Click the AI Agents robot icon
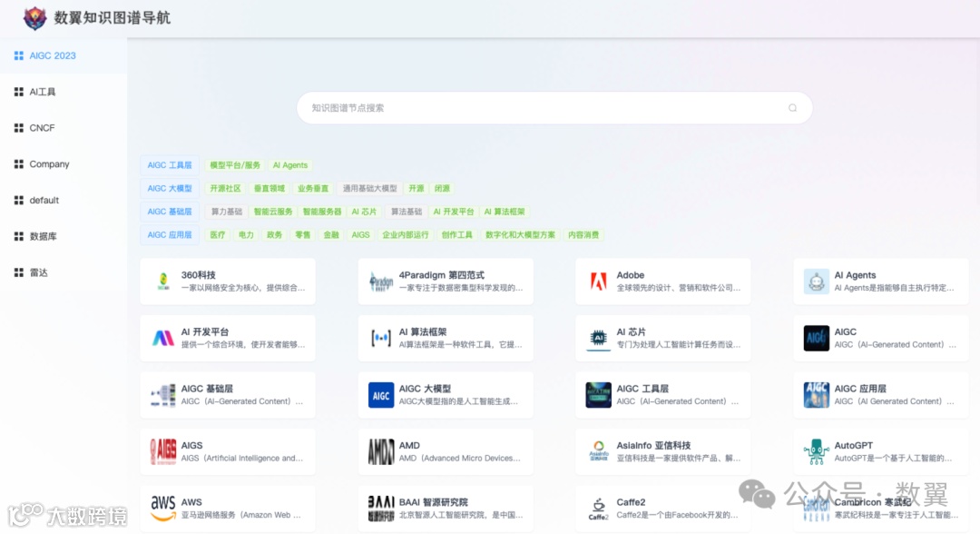Viewport: 980px width, 534px height. pos(816,282)
